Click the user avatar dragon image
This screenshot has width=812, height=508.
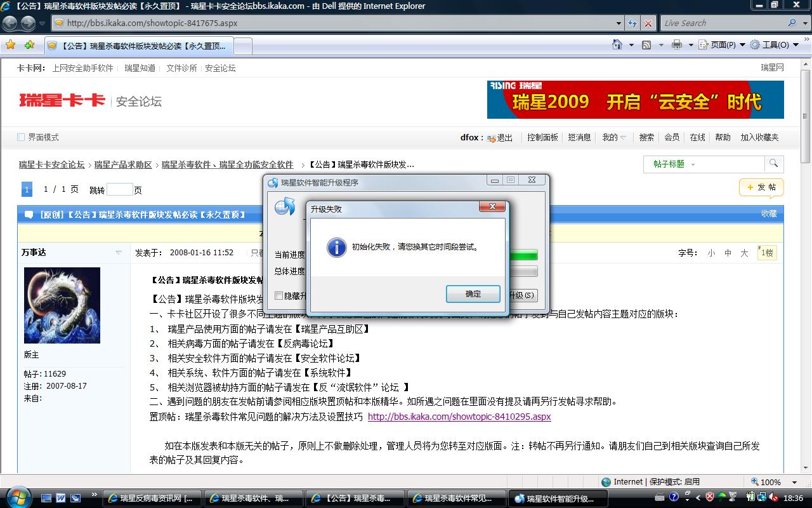click(x=62, y=305)
